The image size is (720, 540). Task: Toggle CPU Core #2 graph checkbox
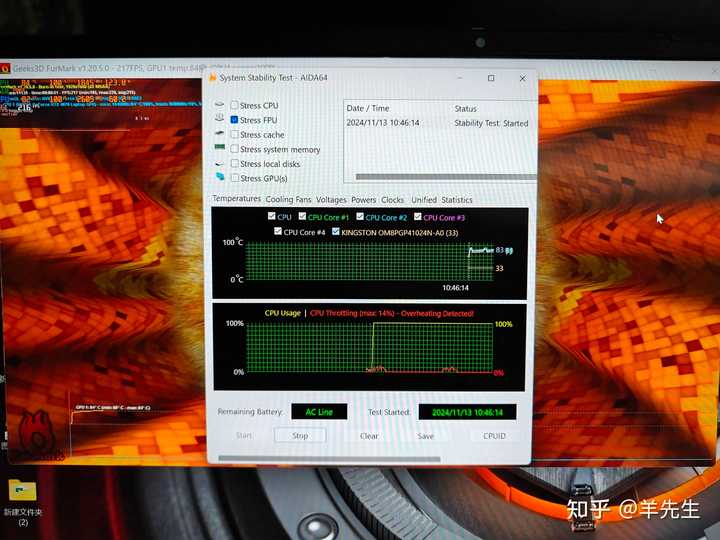point(360,216)
